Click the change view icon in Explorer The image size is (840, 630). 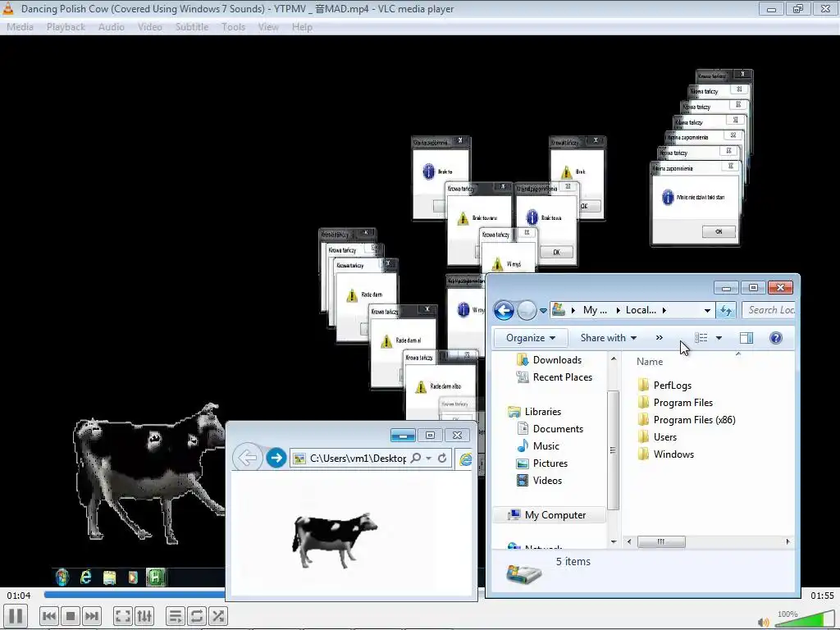point(701,338)
